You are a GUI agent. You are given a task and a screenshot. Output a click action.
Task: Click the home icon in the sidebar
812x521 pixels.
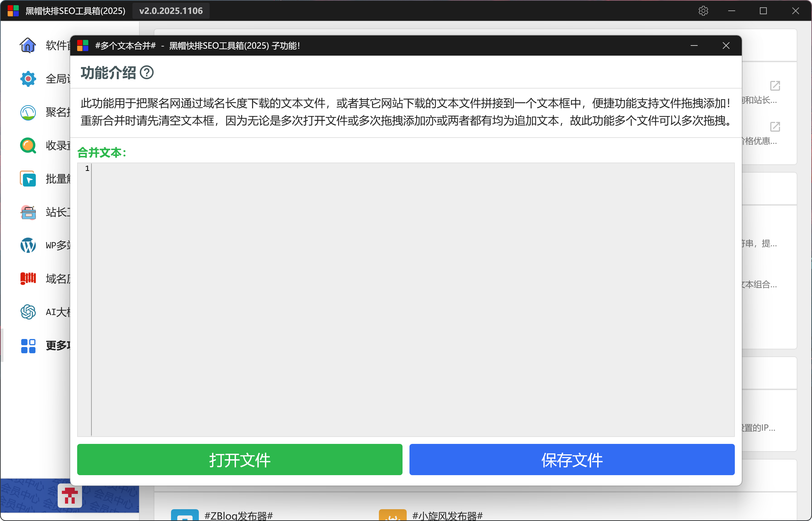click(28, 45)
